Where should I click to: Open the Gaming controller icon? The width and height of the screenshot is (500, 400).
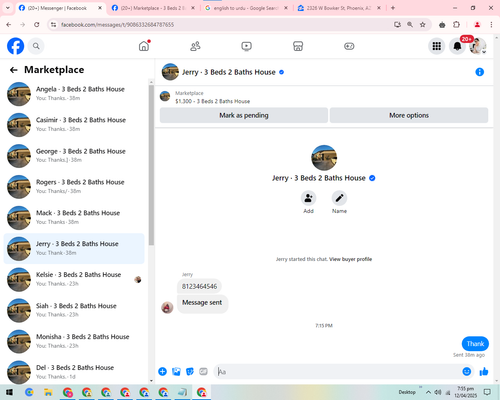click(349, 46)
